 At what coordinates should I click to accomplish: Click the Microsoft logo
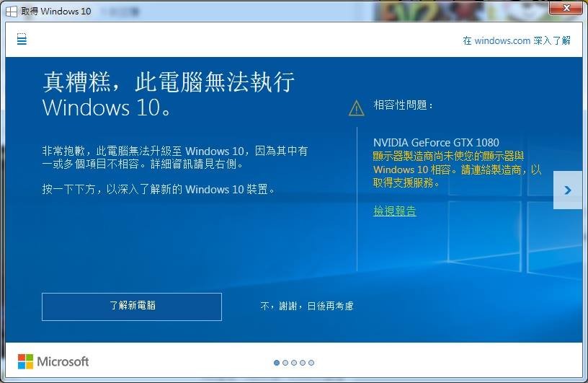point(53,361)
